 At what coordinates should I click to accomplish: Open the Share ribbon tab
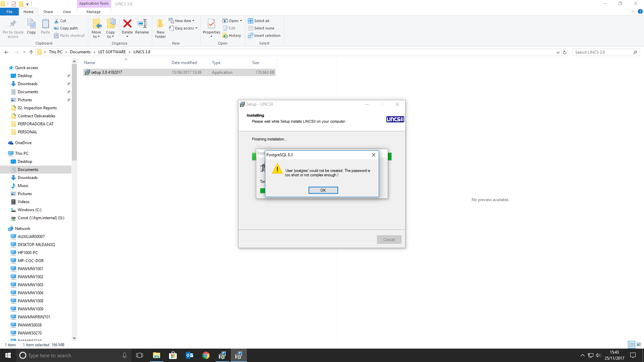pyautogui.click(x=48, y=12)
